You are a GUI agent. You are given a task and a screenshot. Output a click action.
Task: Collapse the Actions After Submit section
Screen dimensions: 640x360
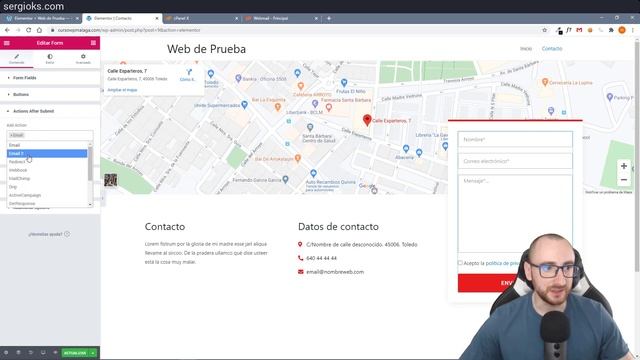tap(50, 111)
